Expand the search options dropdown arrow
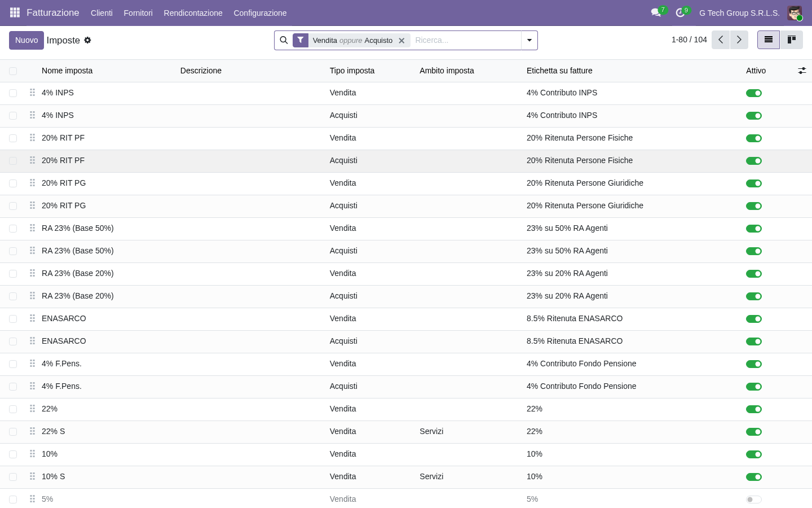 pos(529,40)
